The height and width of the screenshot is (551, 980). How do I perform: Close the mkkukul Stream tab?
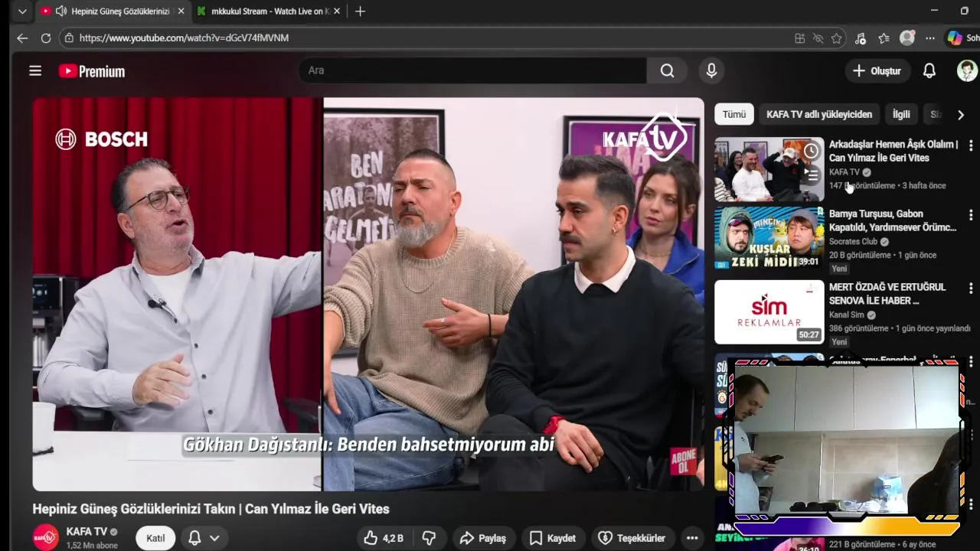click(x=337, y=11)
